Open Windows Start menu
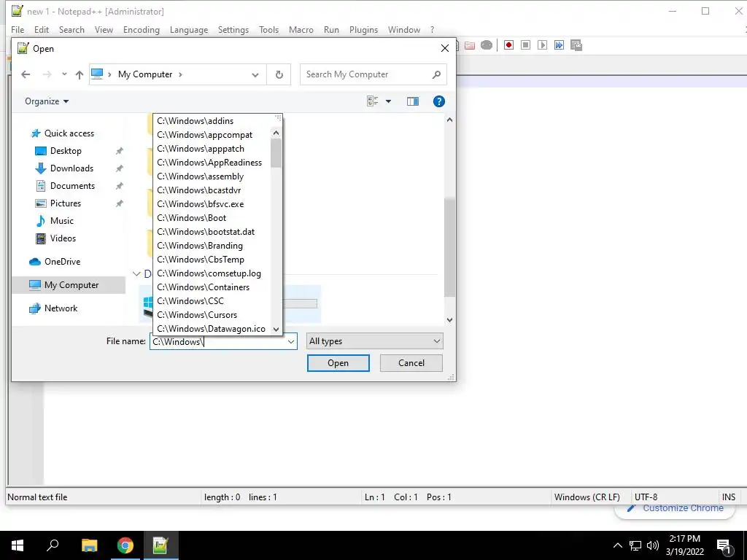 pos(18,545)
